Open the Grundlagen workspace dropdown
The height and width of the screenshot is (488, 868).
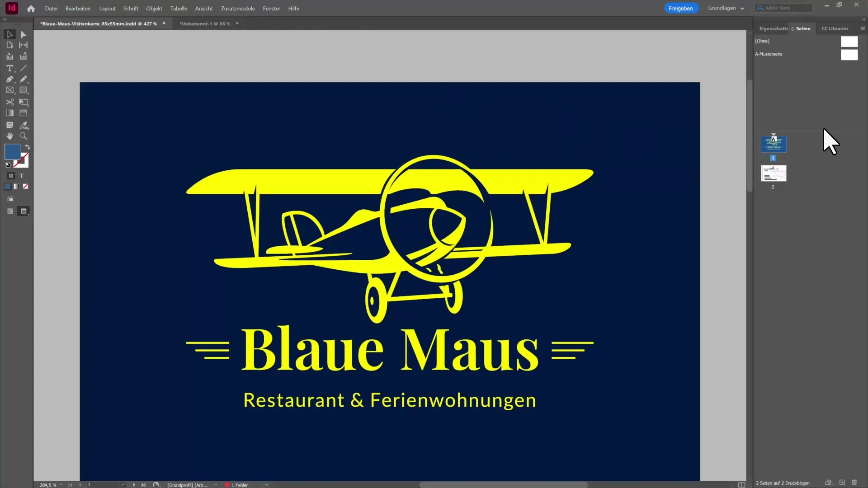[x=726, y=8]
